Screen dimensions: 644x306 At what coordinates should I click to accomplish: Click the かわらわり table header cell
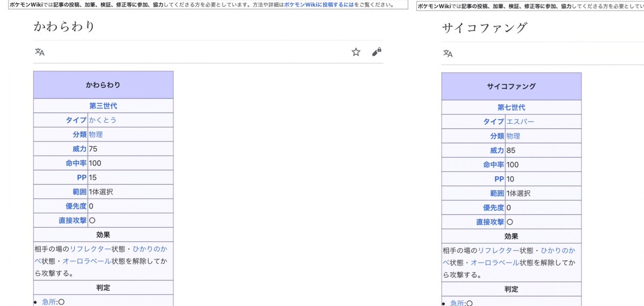pyautogui.click(x=103, y=85)
